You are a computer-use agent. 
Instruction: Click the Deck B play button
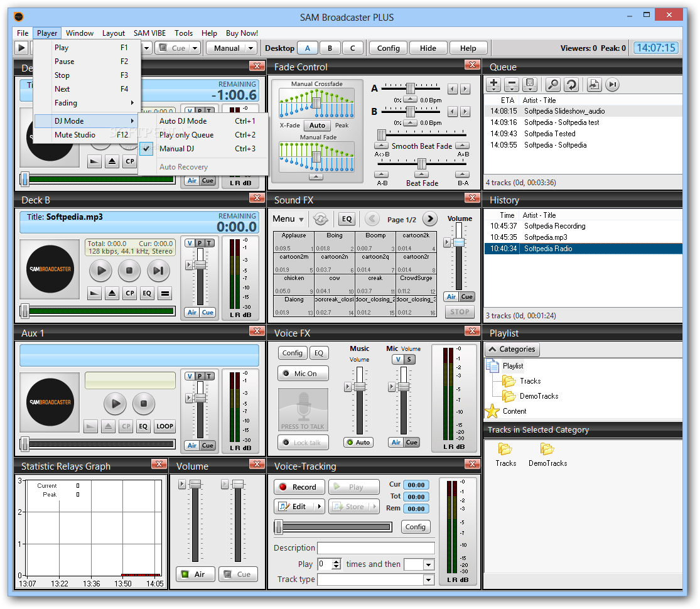click(x=100, y=271)
